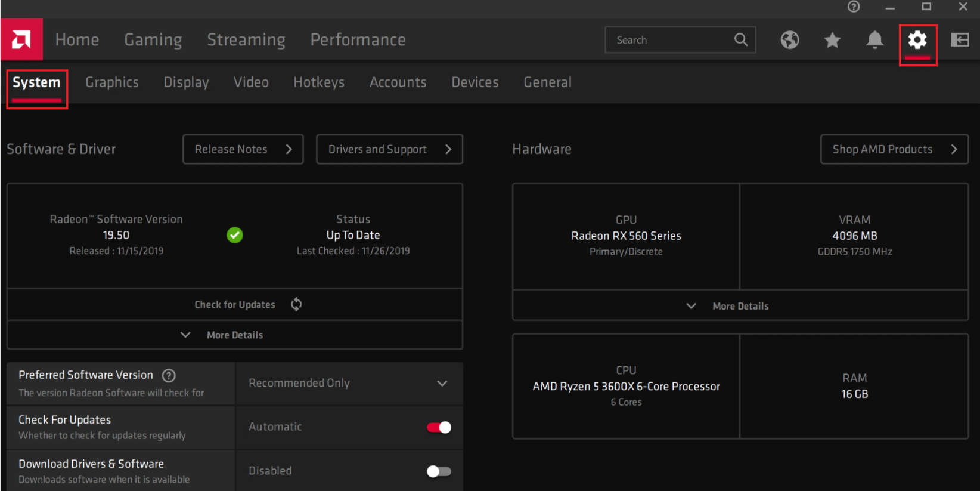
Task: Disable automatic Check For Updates toggle
Action: [x=439, y=427]
